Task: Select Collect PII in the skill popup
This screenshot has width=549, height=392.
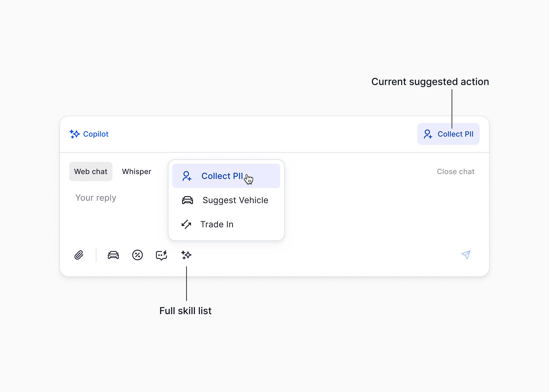Action: (x=226, y=176)
